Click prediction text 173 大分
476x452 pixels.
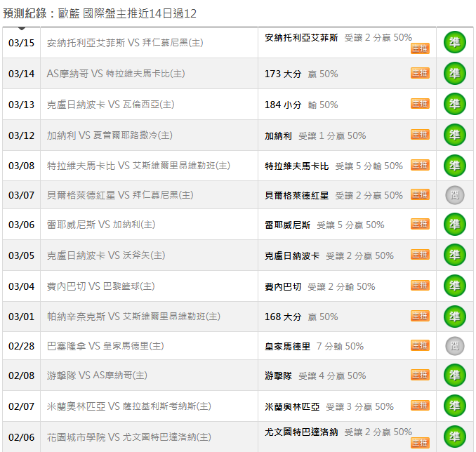[283, 74]
